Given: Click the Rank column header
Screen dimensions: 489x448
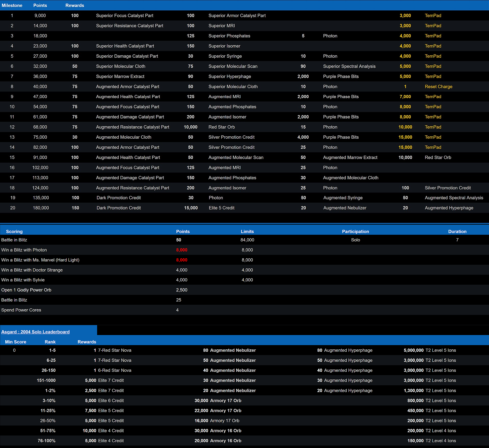Looking at the screenshot, I should (50, 342).
